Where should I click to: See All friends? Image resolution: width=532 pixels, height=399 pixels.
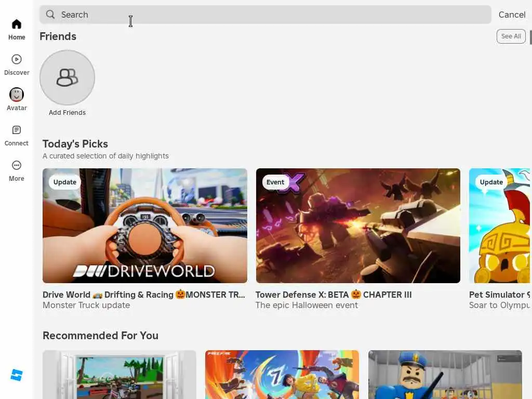tap(511, 36)
